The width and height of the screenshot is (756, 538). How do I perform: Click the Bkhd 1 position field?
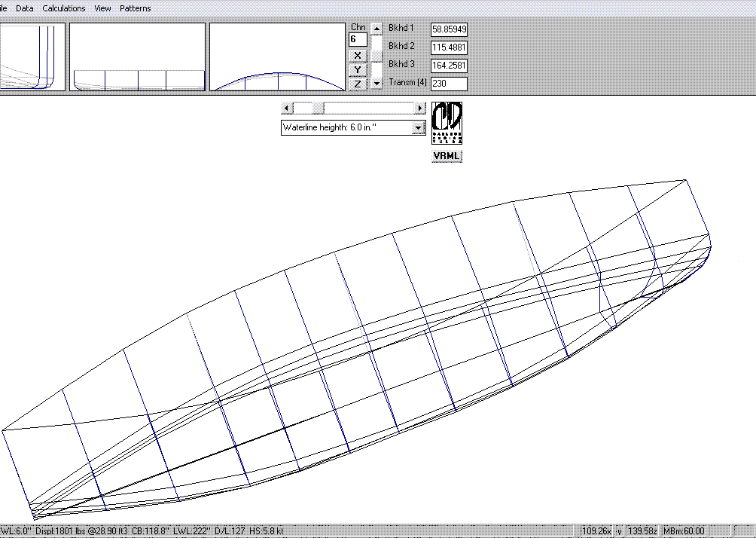point(449,29)
